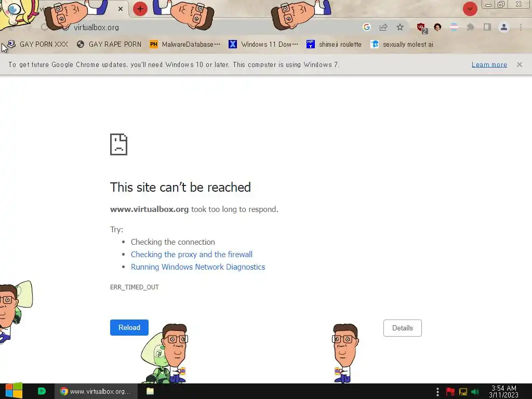
Task: Click the 'This site can't be reached' heading
Action: tap(180, 187)
